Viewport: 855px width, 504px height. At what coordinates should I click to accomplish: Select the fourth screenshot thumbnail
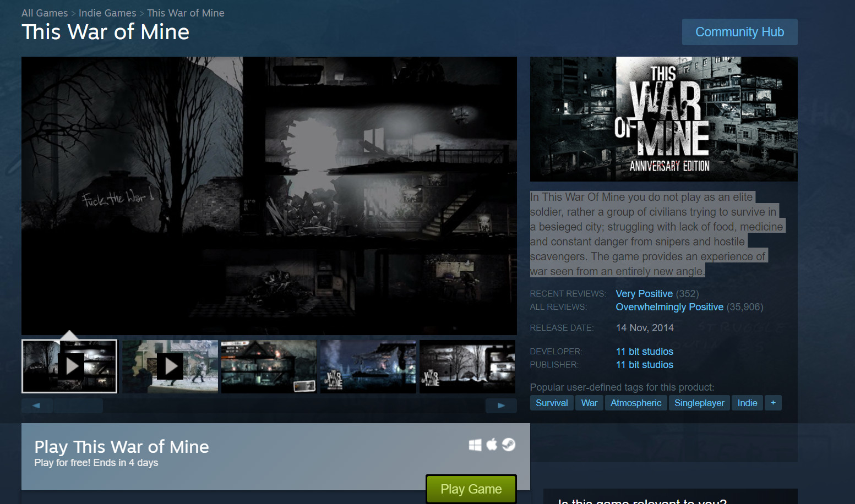point(368,366)
